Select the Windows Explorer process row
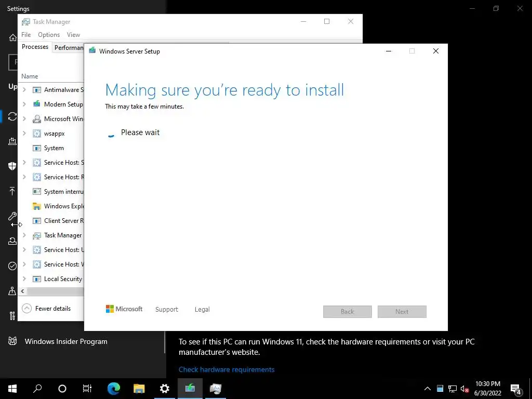 click(x=51, y=206)
